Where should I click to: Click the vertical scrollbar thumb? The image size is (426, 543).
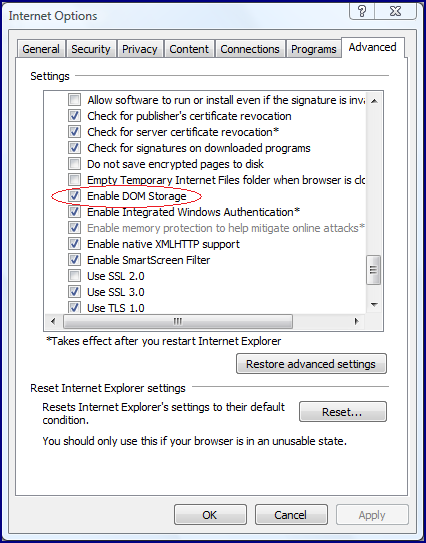[x=374, y=270]
